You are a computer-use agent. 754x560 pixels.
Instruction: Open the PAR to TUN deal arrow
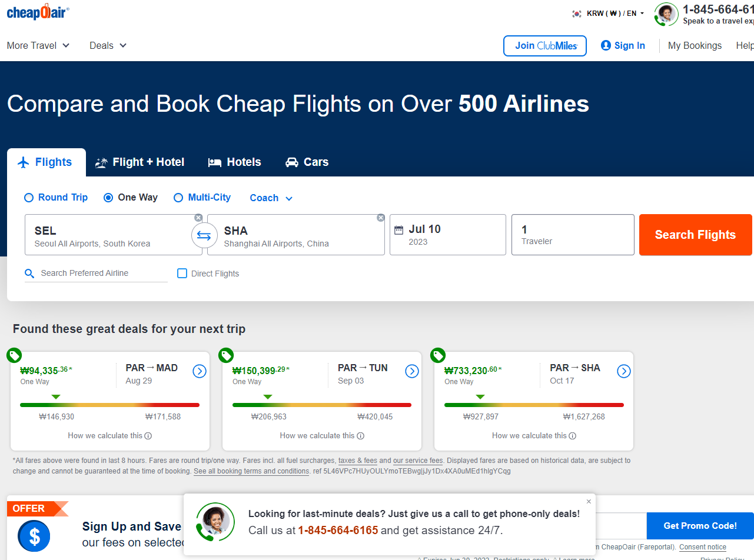click(412, 371)
